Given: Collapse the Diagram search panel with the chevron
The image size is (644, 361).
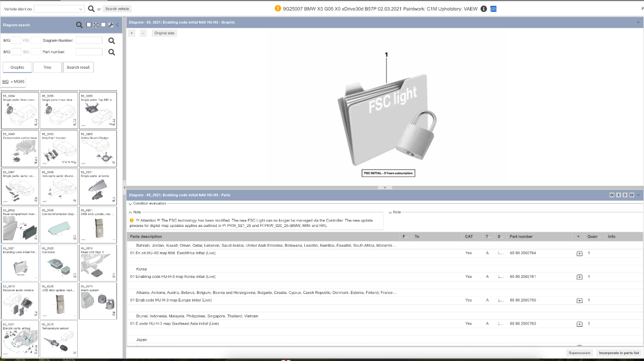Looking at the screenshot, I should [118, 25].
